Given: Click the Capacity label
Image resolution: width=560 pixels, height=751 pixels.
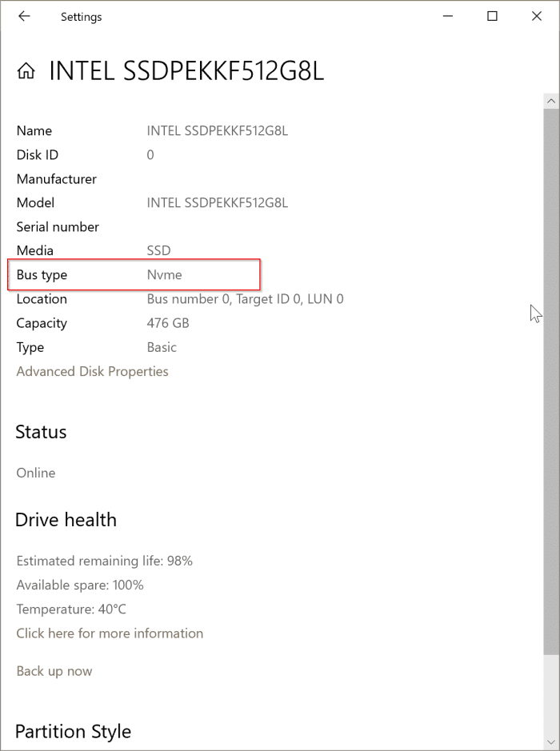Looking at the screenshot, I should click(x=42, y=323).
